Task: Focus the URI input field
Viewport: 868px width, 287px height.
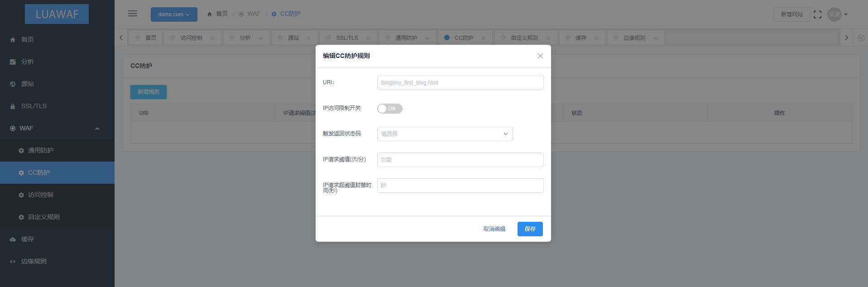Action: pyautogui.click(x=460, y=83)
